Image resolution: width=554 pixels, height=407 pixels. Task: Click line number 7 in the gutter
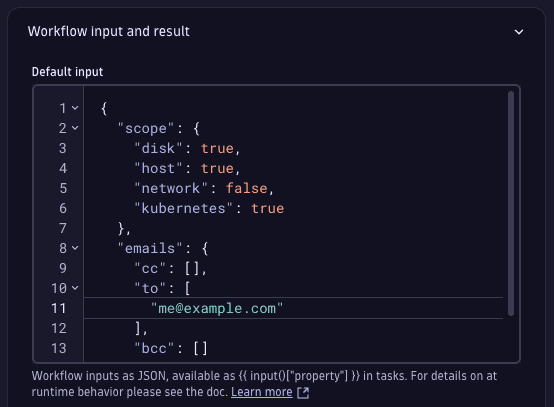pyautogui.click(x=63, y=228)
